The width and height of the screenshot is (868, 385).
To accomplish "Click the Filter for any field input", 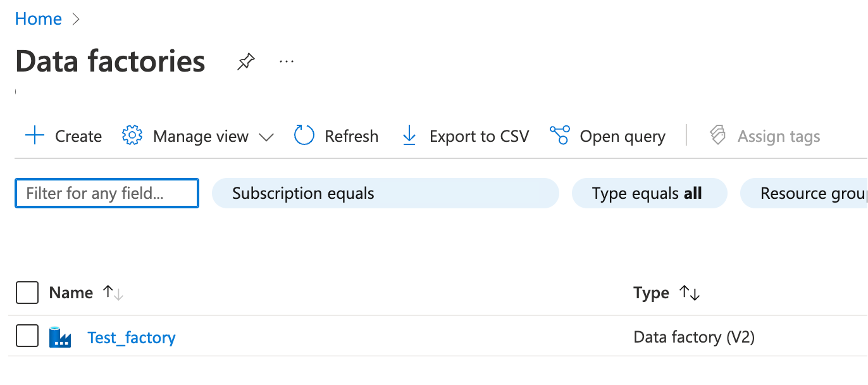I will click(x=106, y=193).
